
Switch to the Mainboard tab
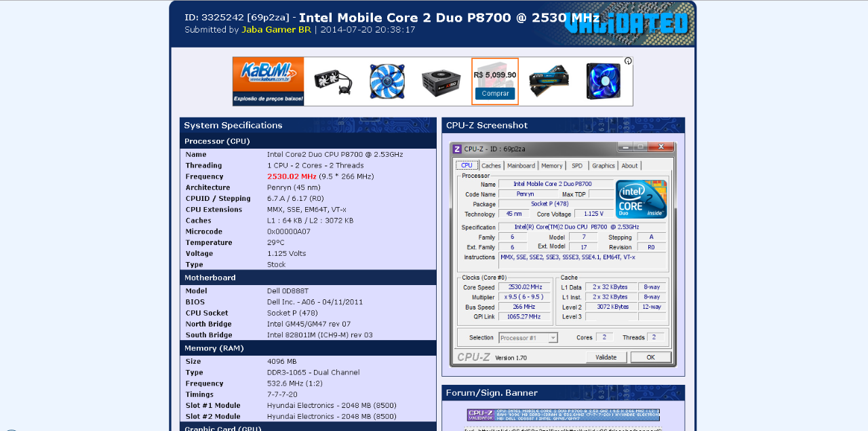pos(521,166)
